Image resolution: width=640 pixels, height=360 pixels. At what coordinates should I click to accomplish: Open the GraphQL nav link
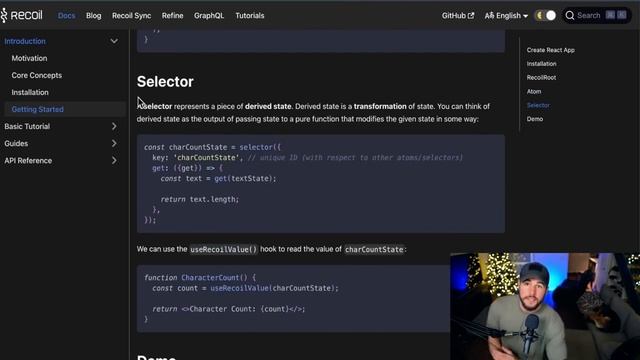209,16
